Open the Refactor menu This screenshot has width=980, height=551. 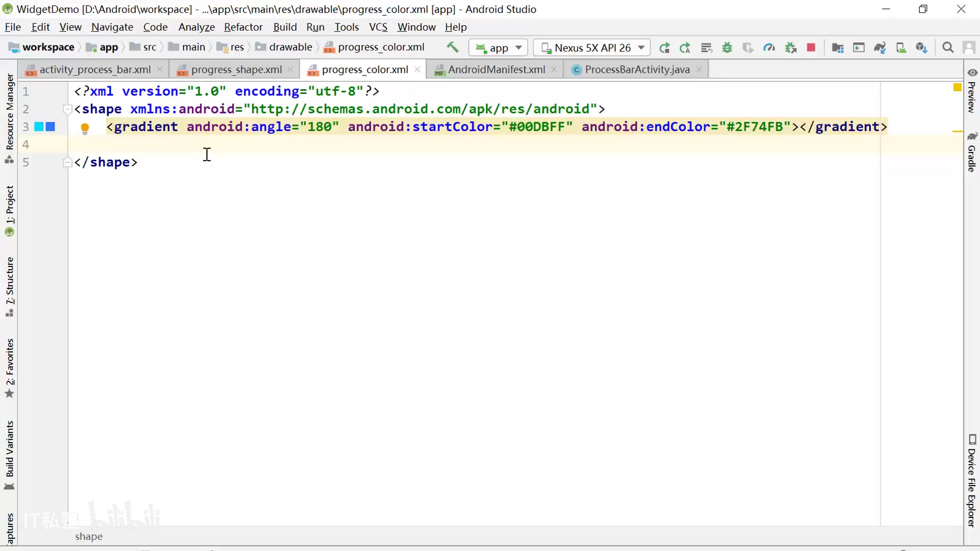[243, 27]
